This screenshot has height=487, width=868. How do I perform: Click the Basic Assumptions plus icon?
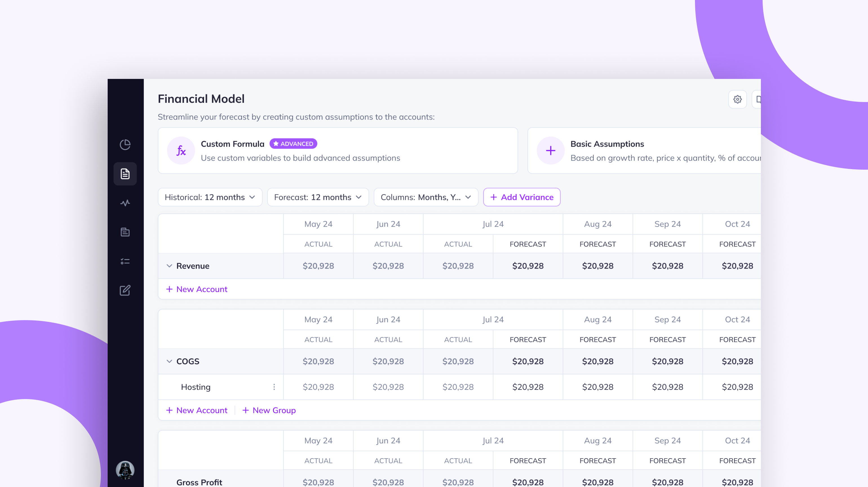pos(550,151)
